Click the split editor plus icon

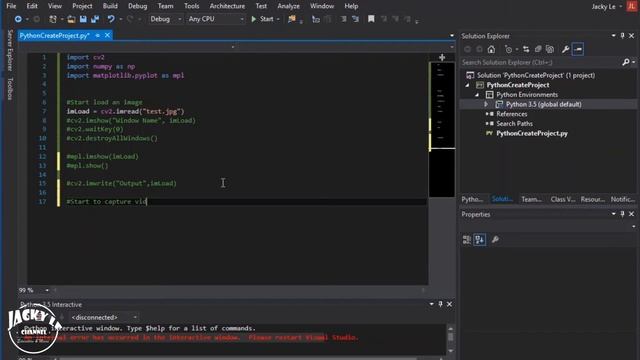pos(442,58)
